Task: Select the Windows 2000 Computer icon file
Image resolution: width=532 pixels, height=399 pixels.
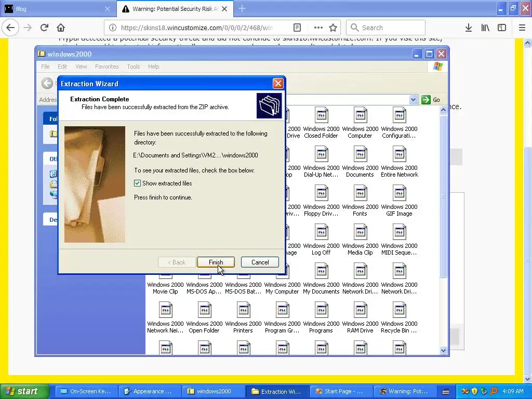Action: (x=360, y=123)
